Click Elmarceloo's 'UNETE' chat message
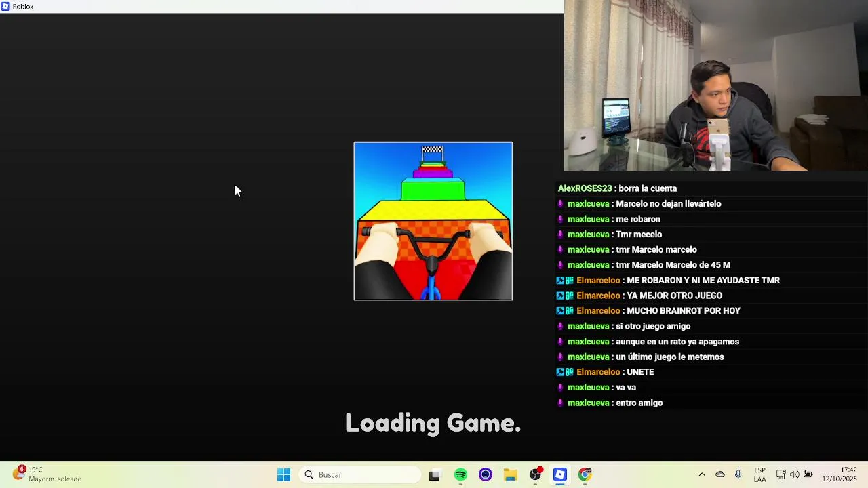 (640, 372)
